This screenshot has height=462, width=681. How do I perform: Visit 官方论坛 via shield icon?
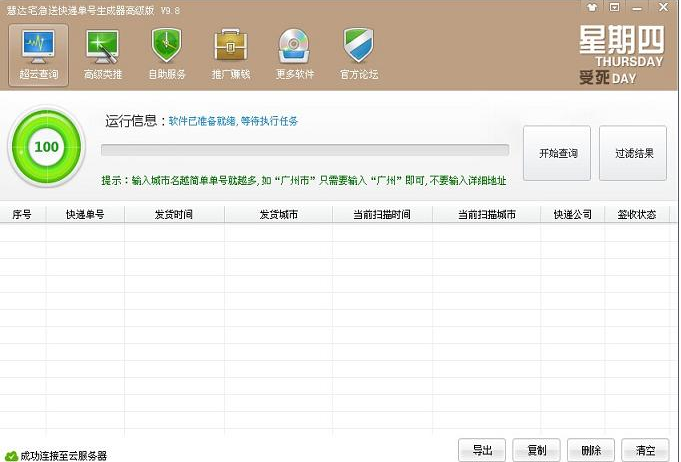(x=359, y=46)
